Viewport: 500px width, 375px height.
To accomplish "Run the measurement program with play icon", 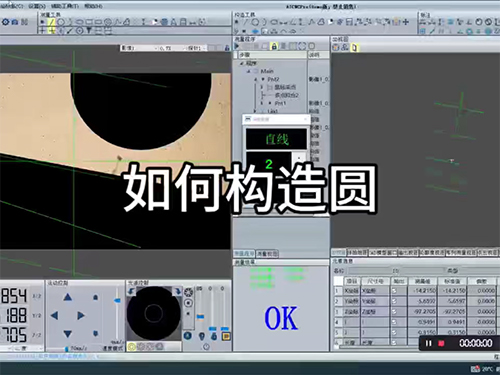I will point(237,46).
